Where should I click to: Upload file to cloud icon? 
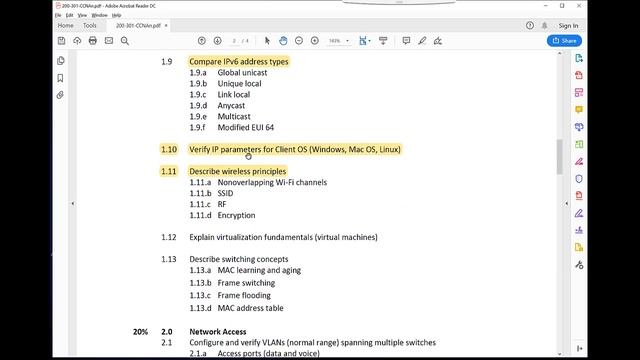77,41
